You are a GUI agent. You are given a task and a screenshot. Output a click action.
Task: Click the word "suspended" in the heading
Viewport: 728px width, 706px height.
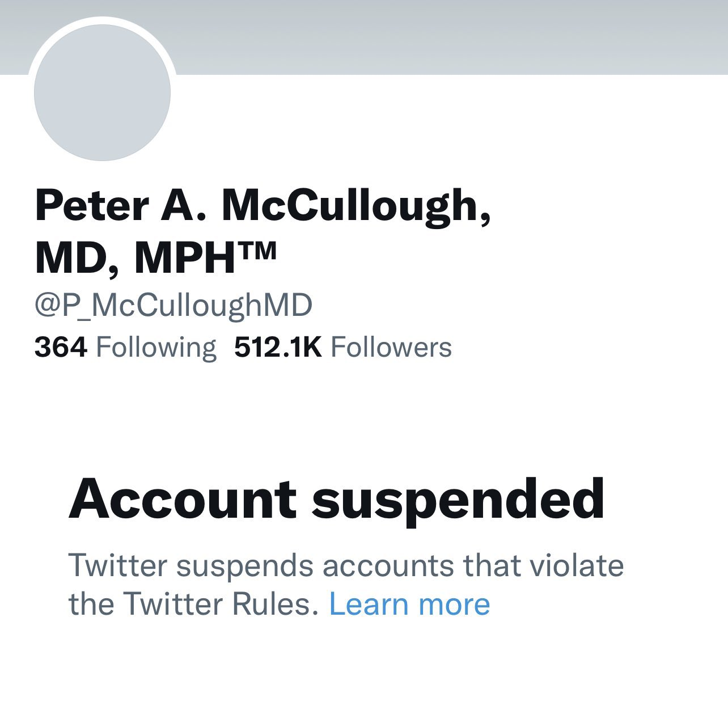coord(458,500)
